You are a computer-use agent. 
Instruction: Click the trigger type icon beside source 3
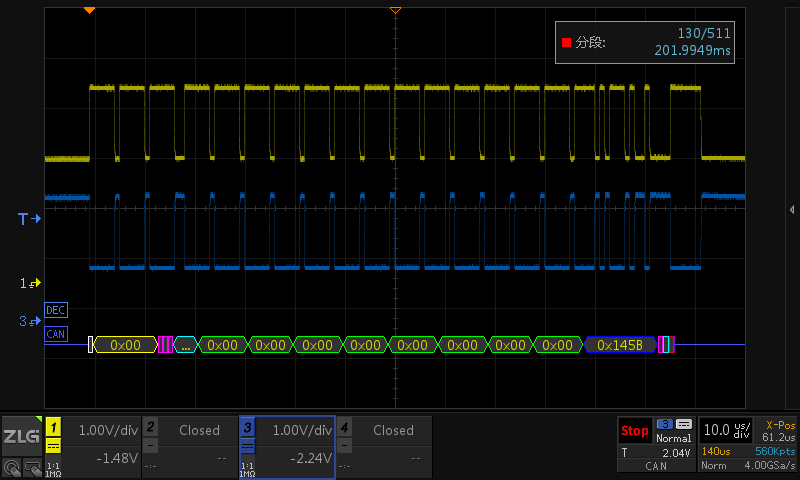click(684, 424)
